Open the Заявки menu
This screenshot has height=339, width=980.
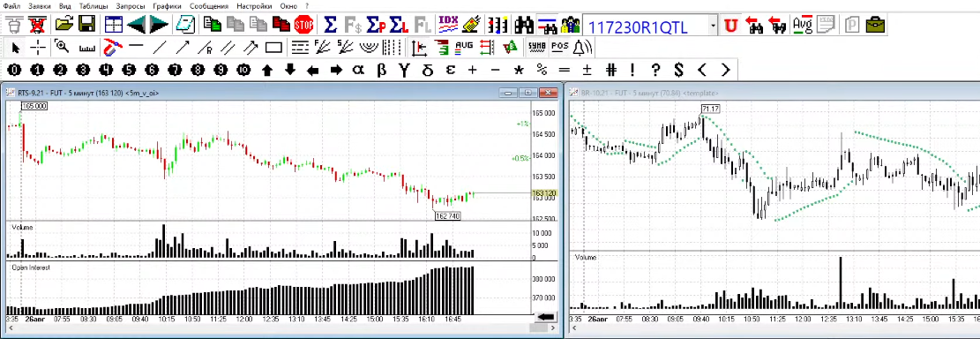coord(40,5)
